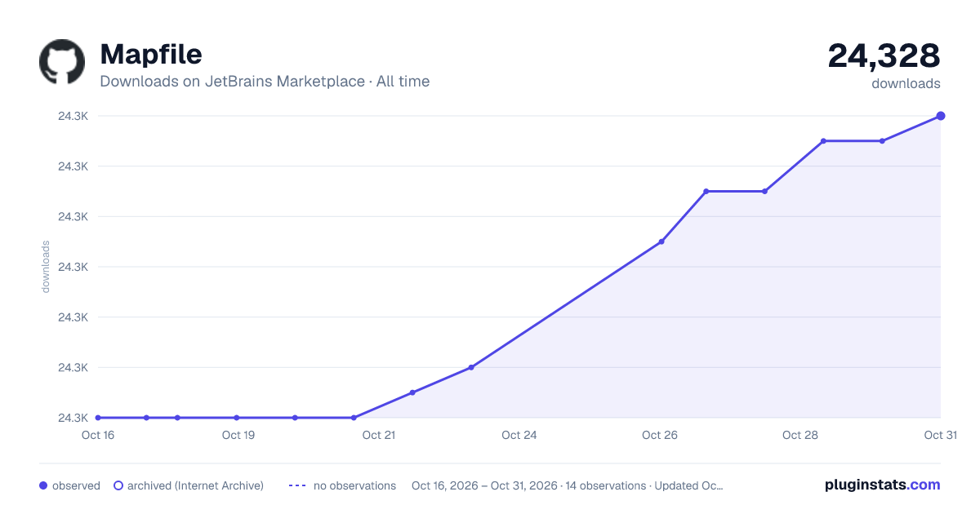Click the vertical 'downloads' y-axis title
The height and width of the screenshot is (514, 980).
click(46, 267)
